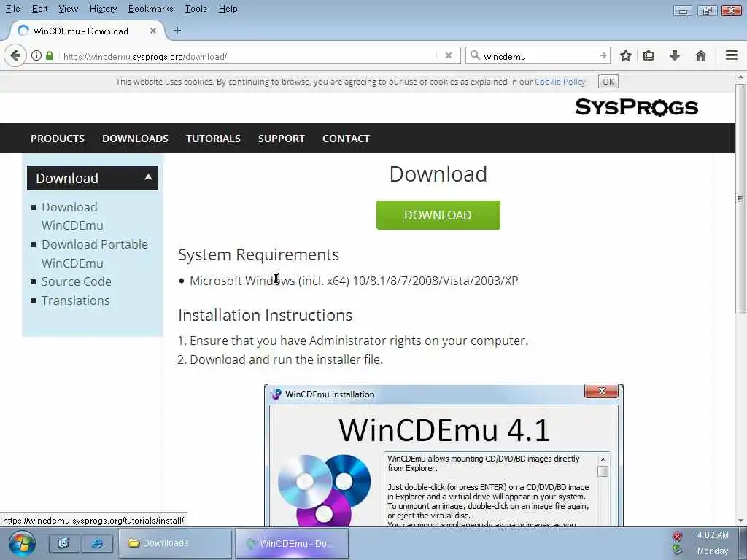Switch to Downloads folder taskbar button

click(x=175, y=543)
